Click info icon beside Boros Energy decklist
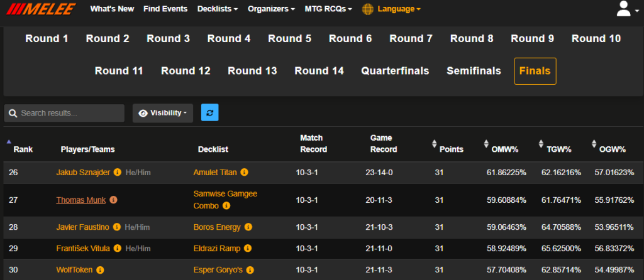Viewport: 644px width, 280px height. coord(248,227)
